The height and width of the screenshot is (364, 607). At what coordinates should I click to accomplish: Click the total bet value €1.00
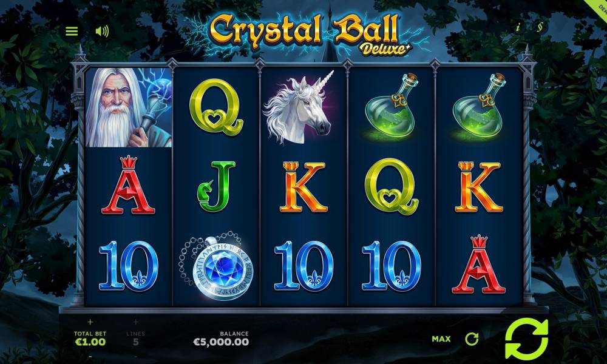(x=90, y=342)
